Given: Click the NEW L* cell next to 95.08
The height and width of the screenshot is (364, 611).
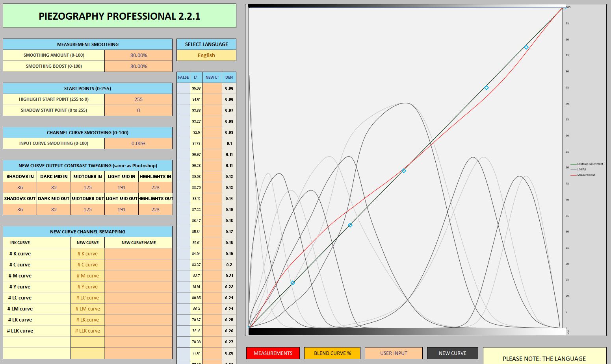Looking at the screenshot, I should tap(212, 89).
